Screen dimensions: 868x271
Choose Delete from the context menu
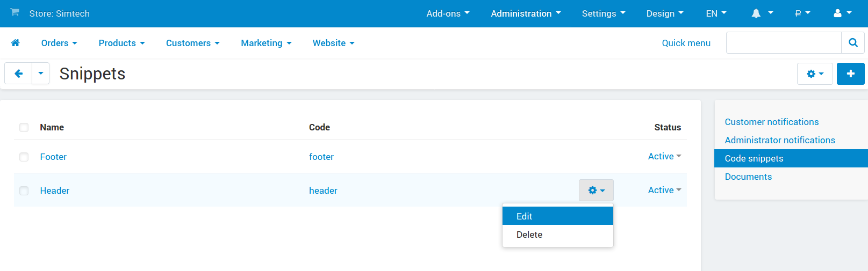point(558,235)
